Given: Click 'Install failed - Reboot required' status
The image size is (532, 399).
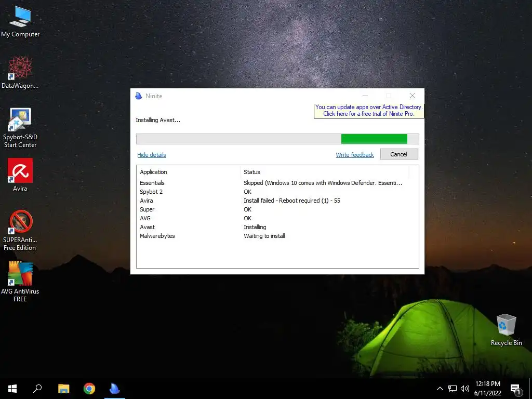Looking at the screenshot, I should [292, 201].
